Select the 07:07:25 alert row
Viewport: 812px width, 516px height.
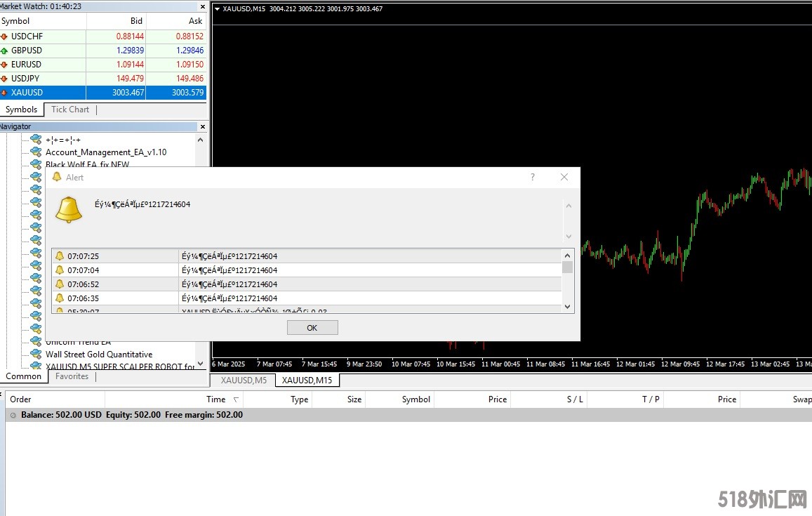coord(307,256)
